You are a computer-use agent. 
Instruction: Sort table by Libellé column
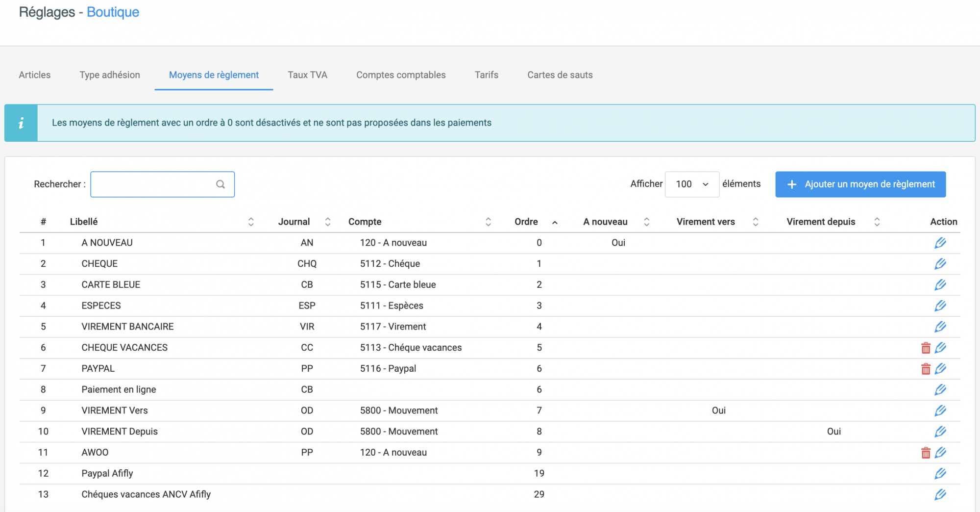tap(251, 222)
